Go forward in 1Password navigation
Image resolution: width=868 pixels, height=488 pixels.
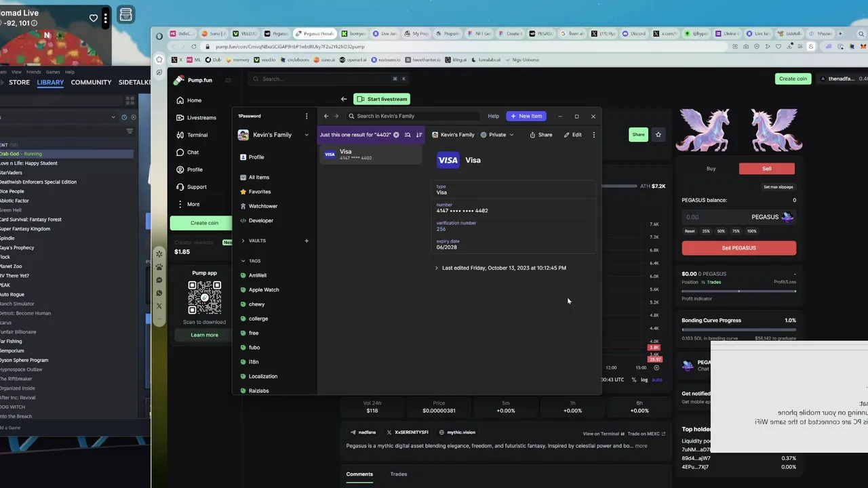336,116
